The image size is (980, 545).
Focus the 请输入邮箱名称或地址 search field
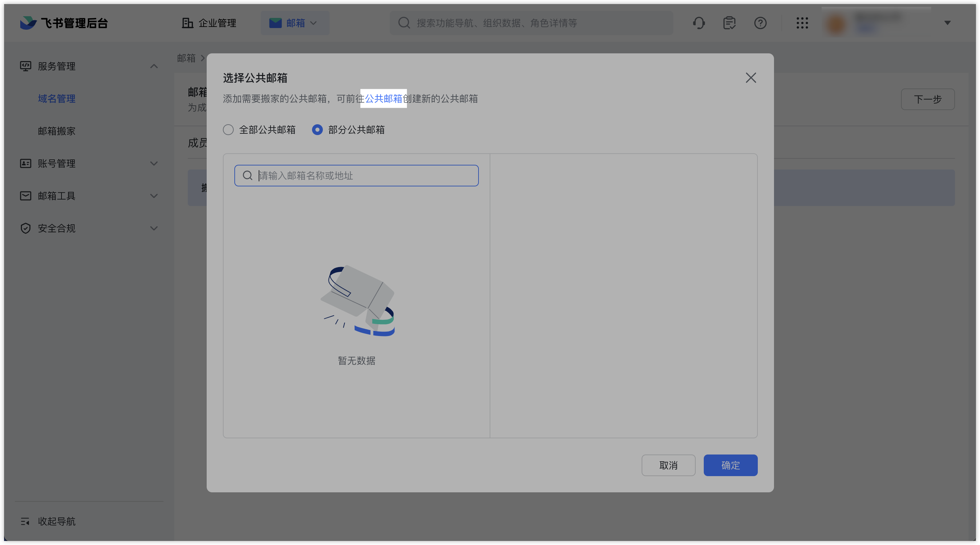357,175
